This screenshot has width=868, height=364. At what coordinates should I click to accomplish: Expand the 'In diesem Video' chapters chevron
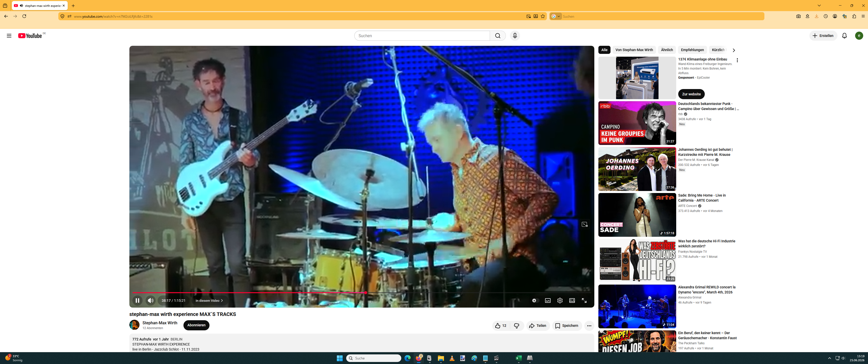point(222,301)
